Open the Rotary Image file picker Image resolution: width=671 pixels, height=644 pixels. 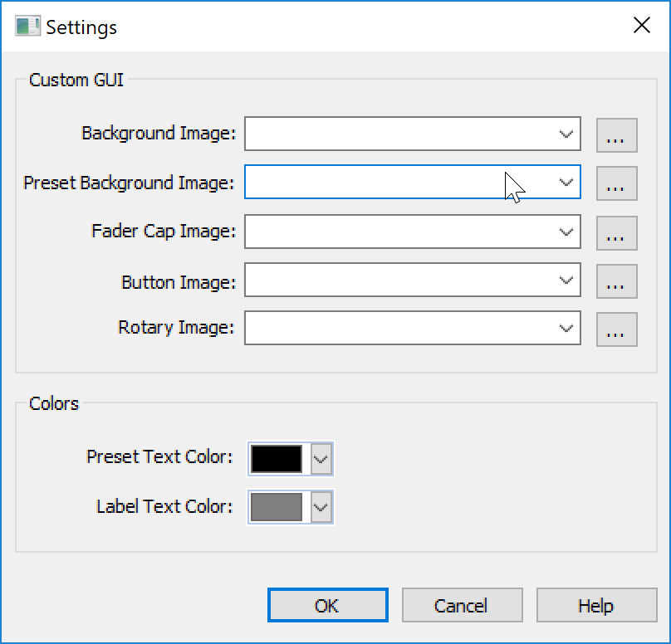[x=617, y=329]
